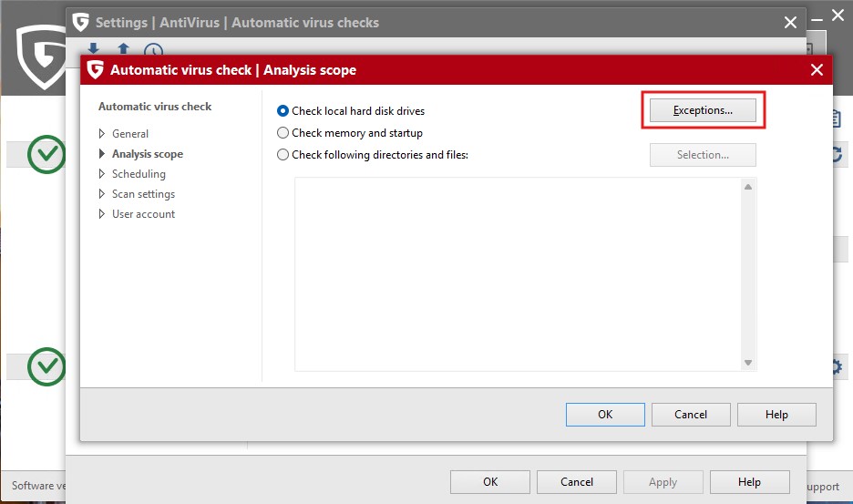Expand the General tree arrow
Viewport: 853px width, 504px height.
(102, 133)
